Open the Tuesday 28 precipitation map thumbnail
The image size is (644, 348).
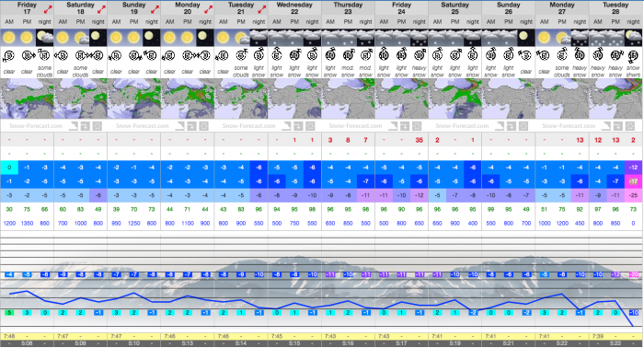point(615,99)
